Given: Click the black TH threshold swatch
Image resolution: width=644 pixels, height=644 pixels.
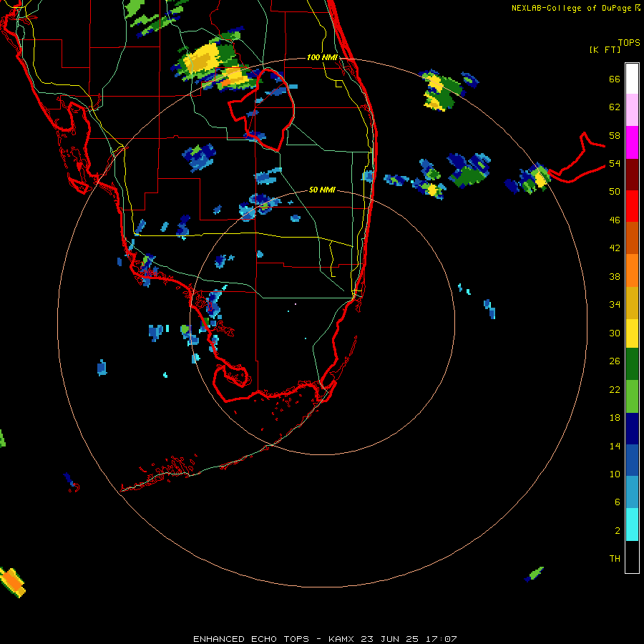Looking at the screenshot, I should 632,557.
